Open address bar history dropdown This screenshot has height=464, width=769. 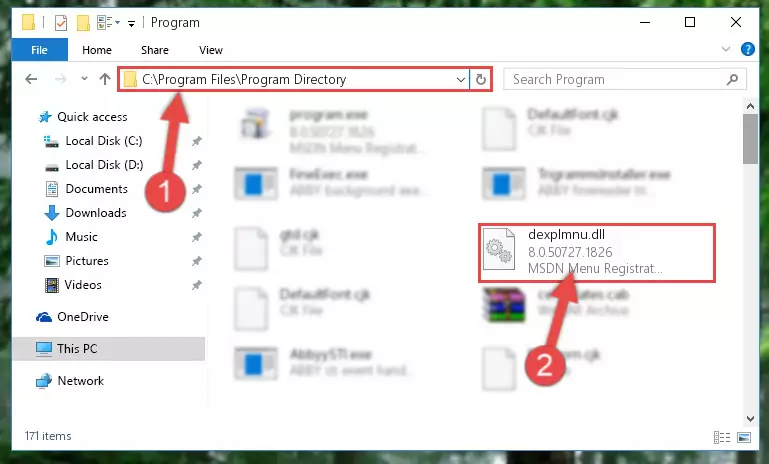461,79
